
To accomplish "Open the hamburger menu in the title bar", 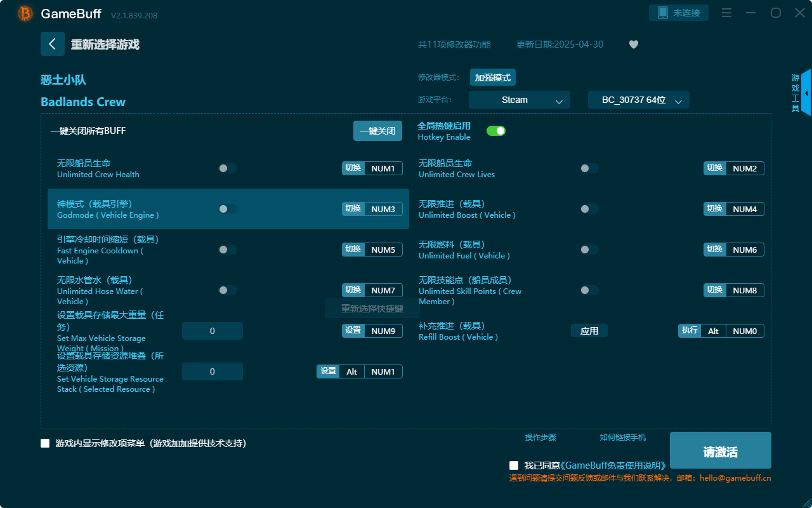I will [726, 12].
